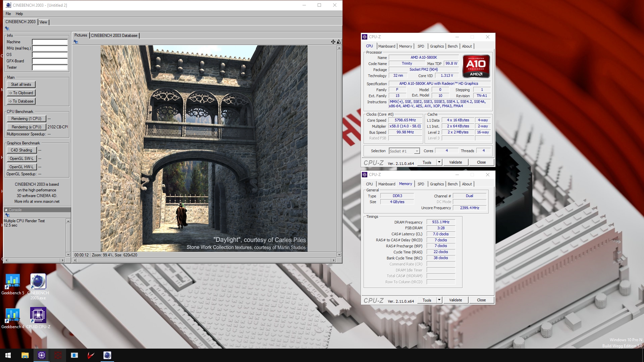Switch to CINEBENCH sphere icon in the taskbar
This screenshot has width=644, height=362.
click(x=107, y=355)
